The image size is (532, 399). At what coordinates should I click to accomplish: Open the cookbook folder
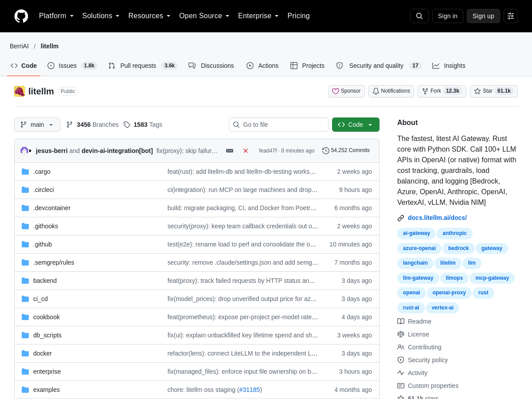(47, 317)
